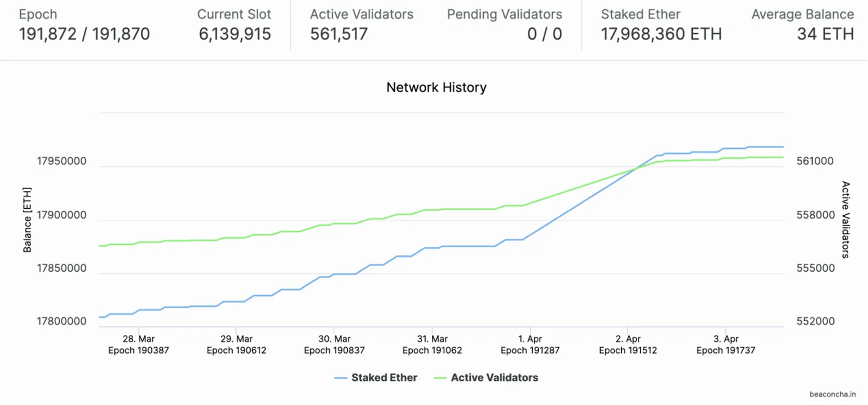Click the Pending Validators 0 / 0 value
868x405 pixels.
544,34
